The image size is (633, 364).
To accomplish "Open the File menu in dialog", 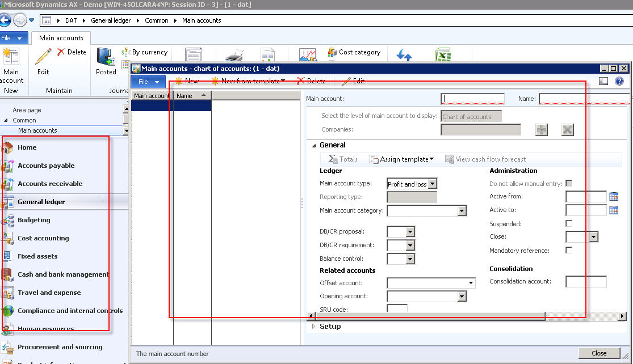I will pyautogui.click(x=148, y=82).
